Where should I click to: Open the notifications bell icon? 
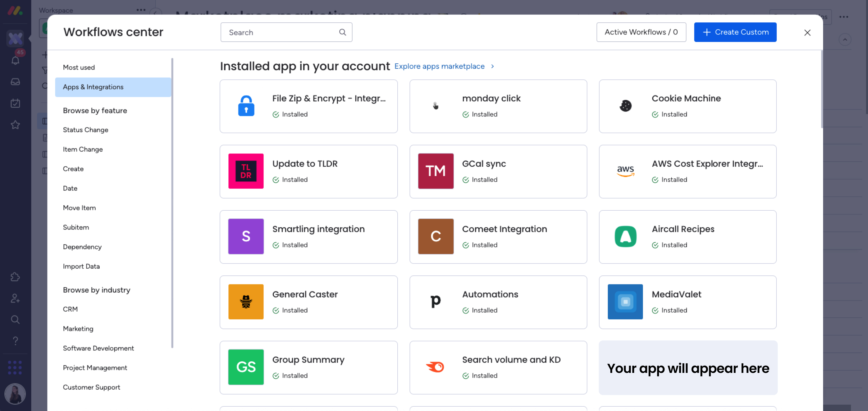(15, 61)
